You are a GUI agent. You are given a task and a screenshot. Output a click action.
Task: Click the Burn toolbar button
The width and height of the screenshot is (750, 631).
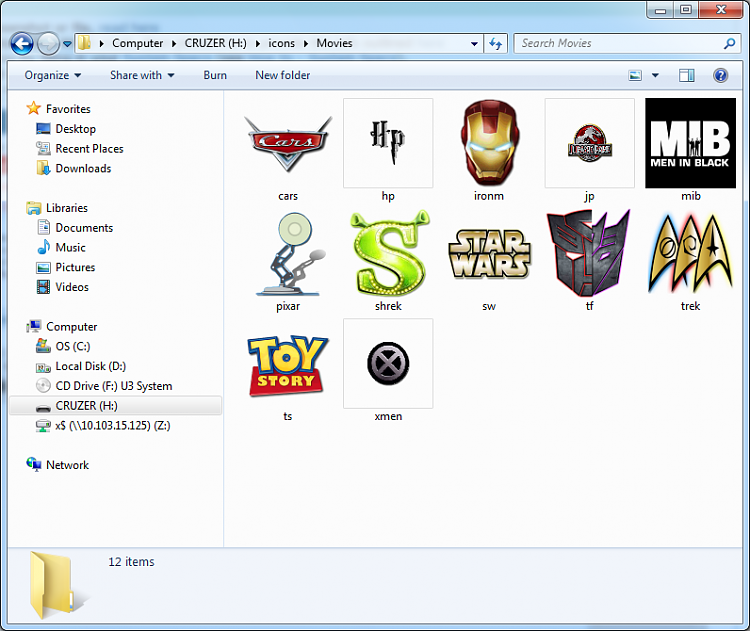click(x=215, y=75)
